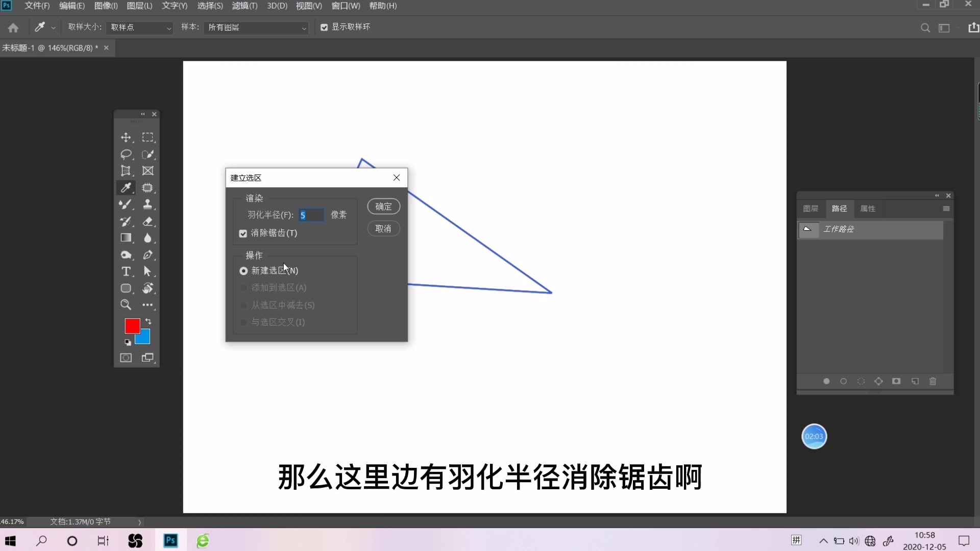This screenshot has height=551, width=980.
Task: Open the Home screen icon
Action: (x=13, y=28)
